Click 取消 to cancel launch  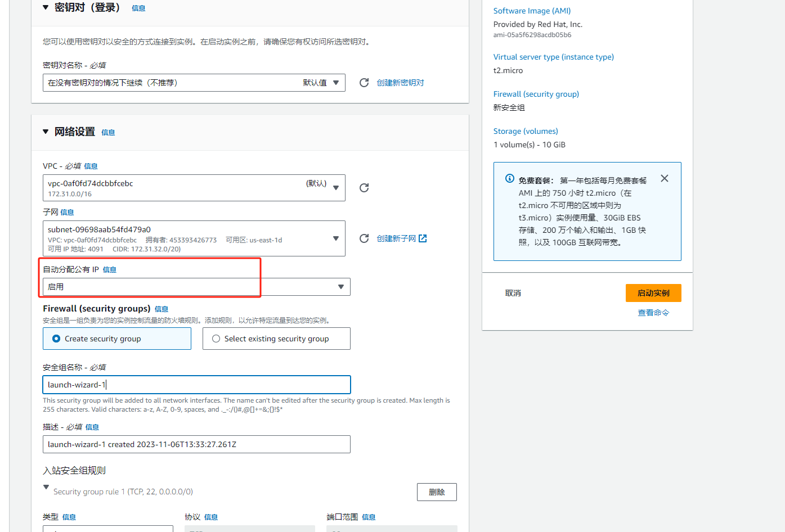(x=513, y=293)
